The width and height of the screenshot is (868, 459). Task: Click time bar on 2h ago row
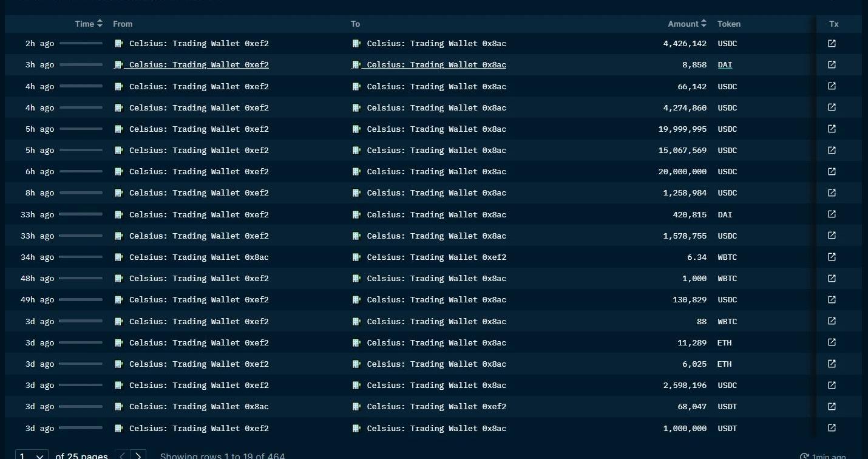pos(81,44)
